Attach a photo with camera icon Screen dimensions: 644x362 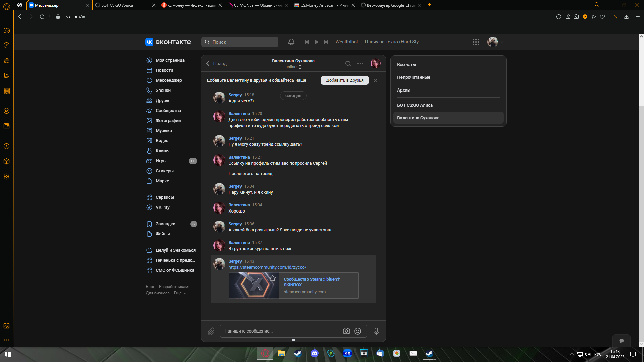coord(346,331)
